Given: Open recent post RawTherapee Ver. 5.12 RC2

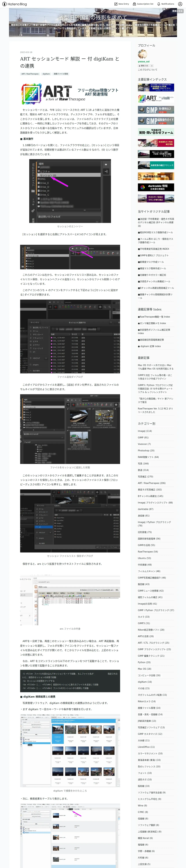Looking at the screenshot, I should 155,410.
